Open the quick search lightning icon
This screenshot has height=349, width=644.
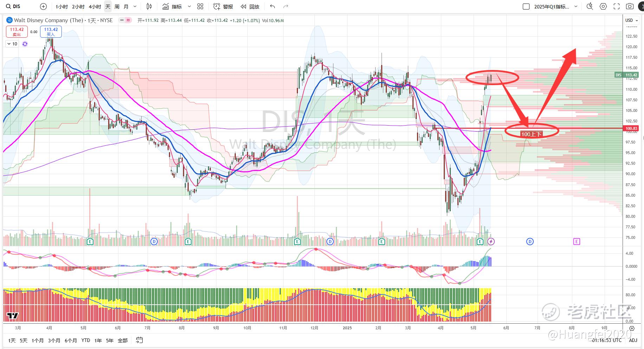(590, 6)
